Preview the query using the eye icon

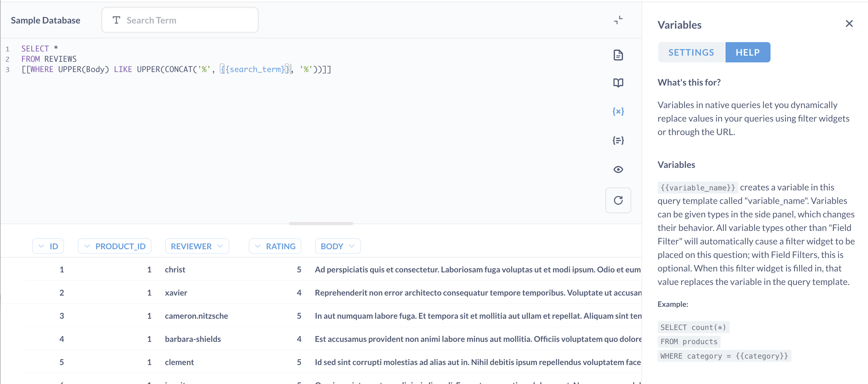(618, 169)
